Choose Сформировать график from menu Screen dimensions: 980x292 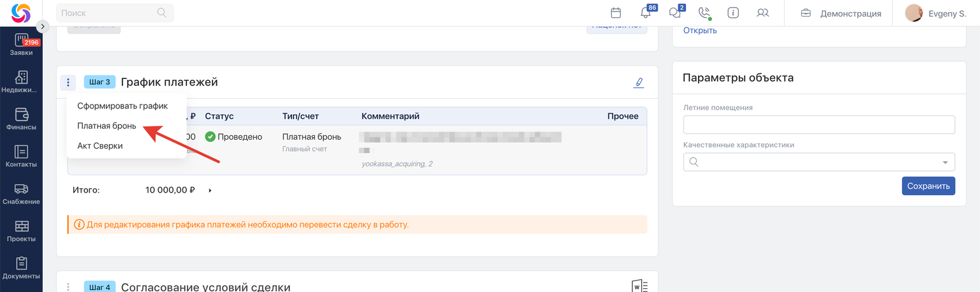[122, 106]
